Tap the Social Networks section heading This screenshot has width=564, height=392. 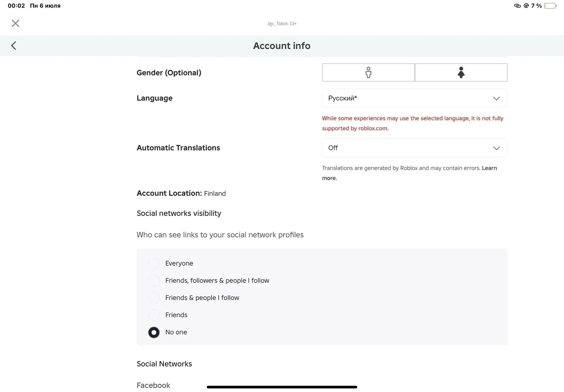point(164,364)
